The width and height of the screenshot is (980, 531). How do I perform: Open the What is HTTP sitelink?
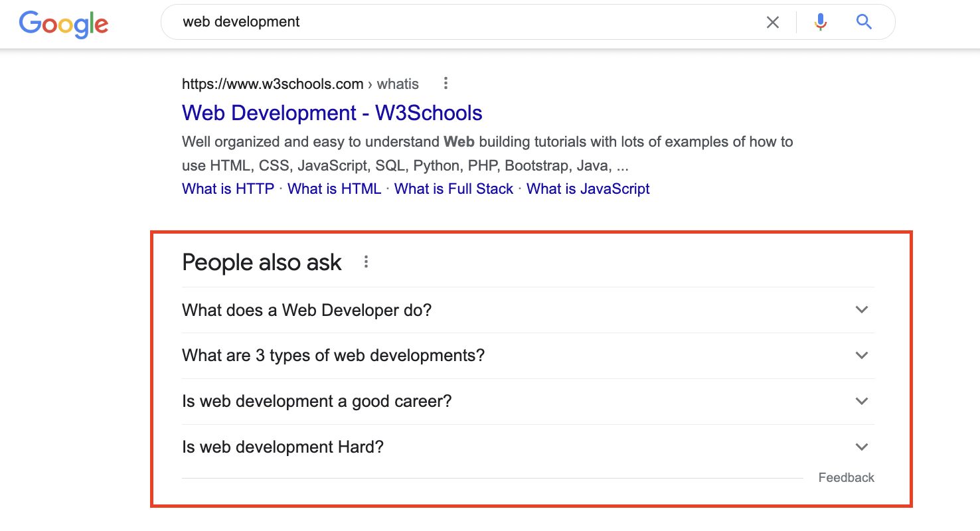pos(228,189)
